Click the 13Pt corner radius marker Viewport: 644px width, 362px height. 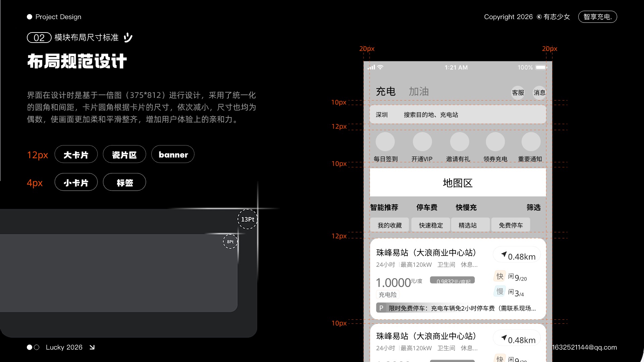(248, 219)
